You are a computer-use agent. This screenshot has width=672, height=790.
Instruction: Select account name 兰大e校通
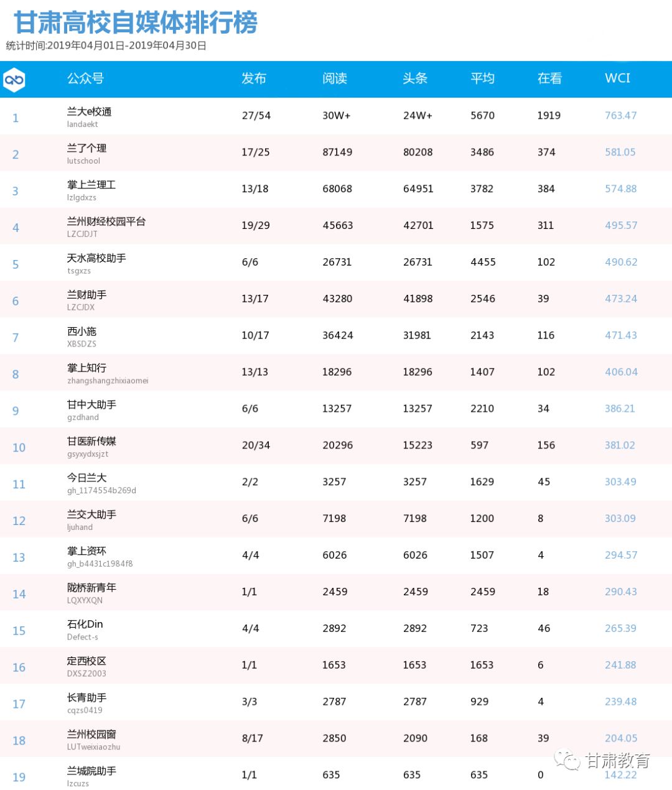89,112
